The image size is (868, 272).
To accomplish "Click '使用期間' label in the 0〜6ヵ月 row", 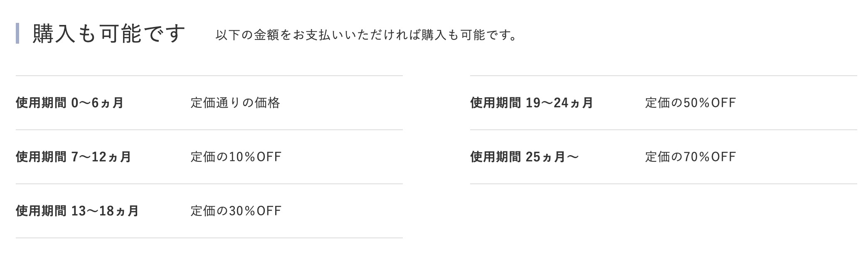I will 41,103.
